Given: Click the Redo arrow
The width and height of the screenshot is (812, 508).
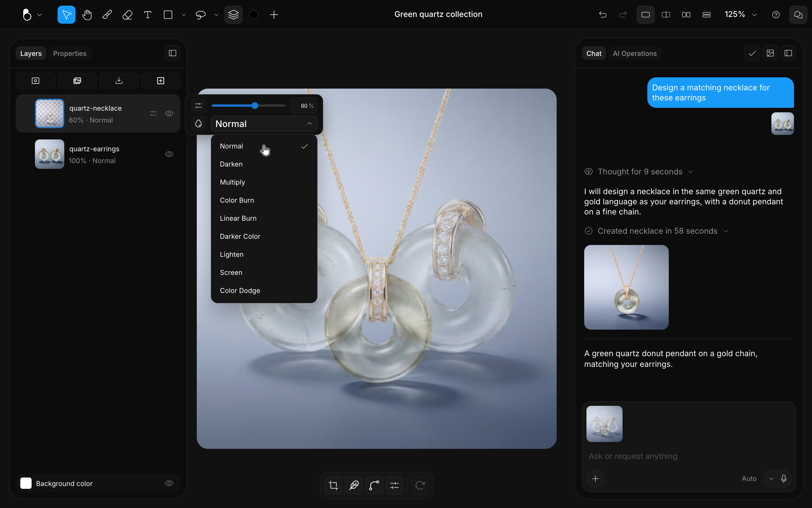Looking at the screenshot, I should (x=623, y=15).
